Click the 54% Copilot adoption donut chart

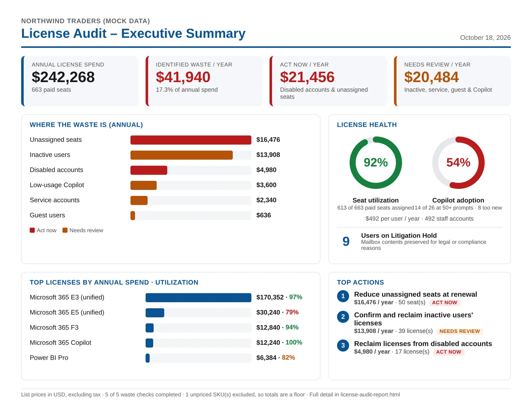(x=458, y=163)
